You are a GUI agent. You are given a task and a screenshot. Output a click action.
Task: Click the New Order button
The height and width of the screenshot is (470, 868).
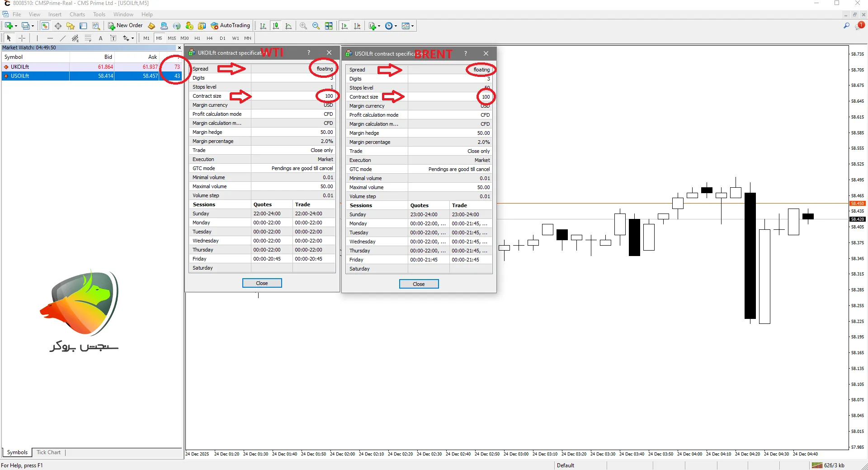tap(125, 26)
